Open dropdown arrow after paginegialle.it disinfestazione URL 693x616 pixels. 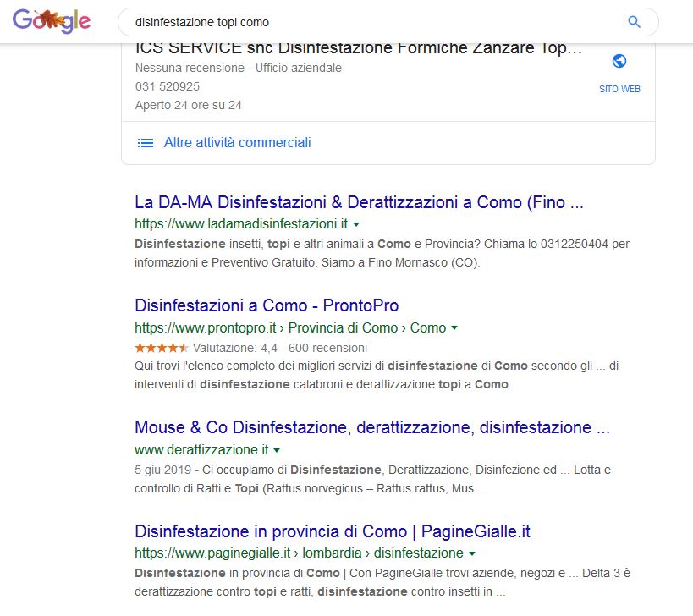472,553
